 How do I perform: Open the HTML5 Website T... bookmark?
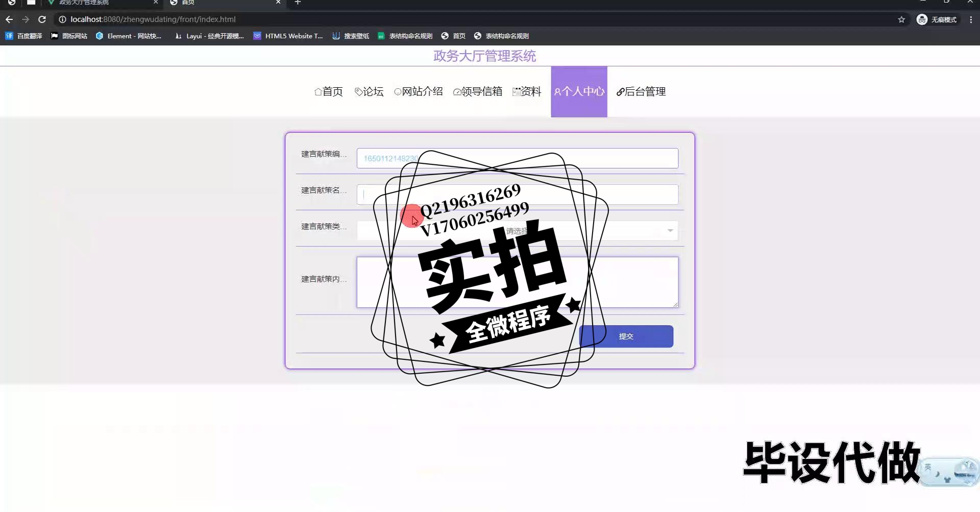pyautogui.click(x=288, y=36)
